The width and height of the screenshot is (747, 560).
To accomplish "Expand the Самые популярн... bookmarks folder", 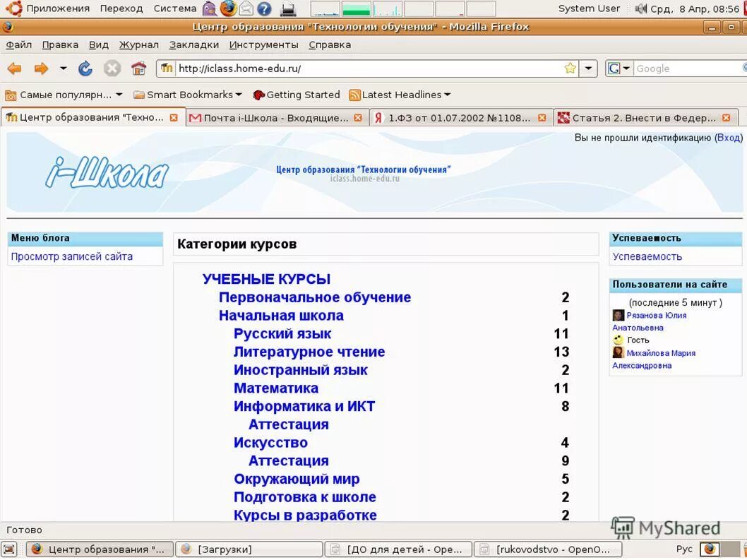I will point(64,95).
